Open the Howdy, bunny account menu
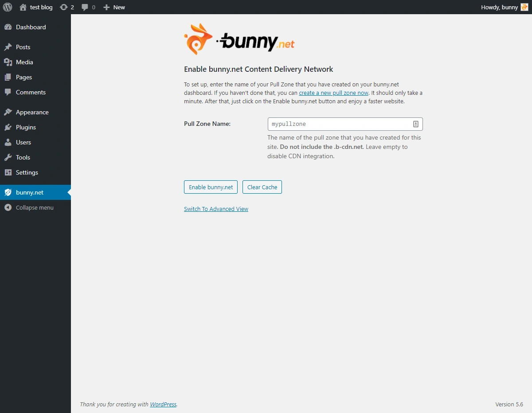The image size is (532, 413). coord(505,7)
